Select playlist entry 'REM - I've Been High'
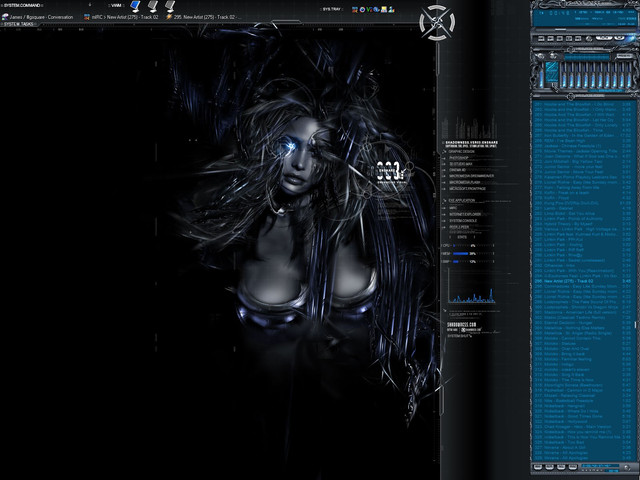The height and width of the screenshot is (480, 640). click(x=582, y=140)
